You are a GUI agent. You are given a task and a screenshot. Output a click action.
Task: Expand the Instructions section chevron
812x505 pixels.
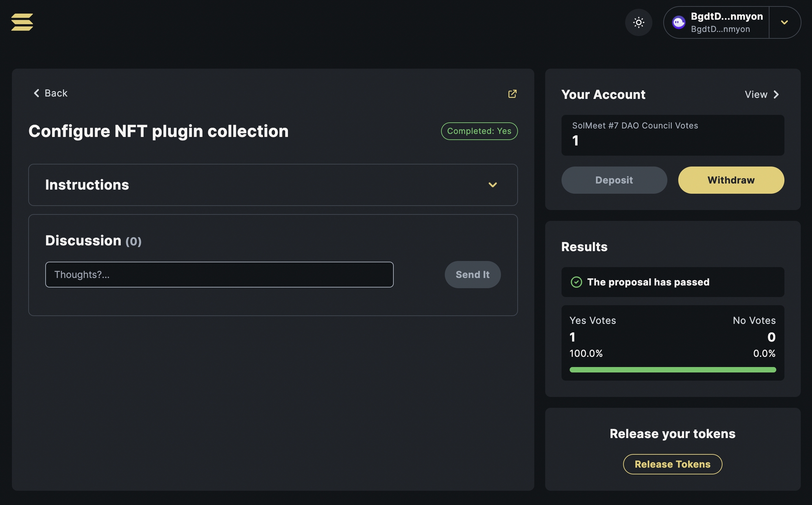tap(492, 185)
